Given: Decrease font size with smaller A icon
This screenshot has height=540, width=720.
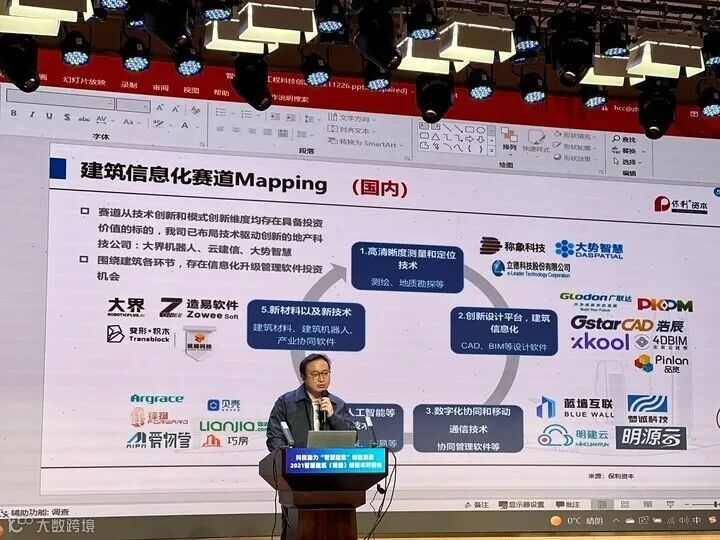Looking at the screenshot, I should [x=175, y=109].
